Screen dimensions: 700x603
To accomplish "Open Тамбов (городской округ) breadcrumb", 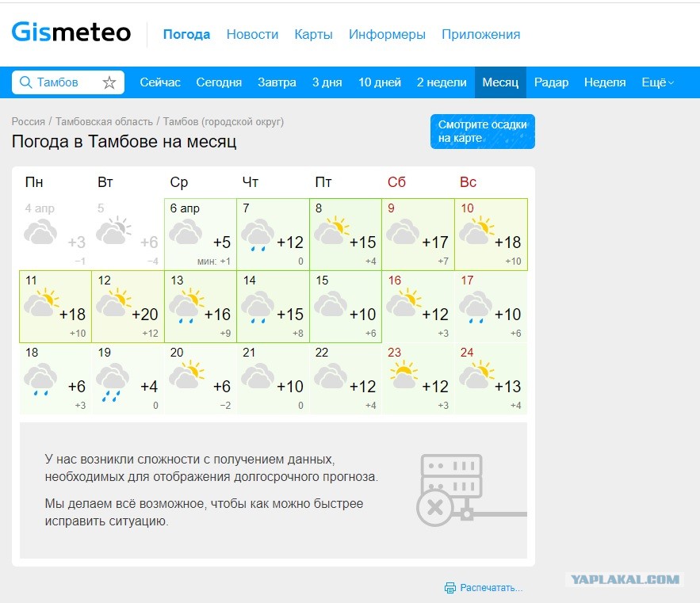I will (x=224, y=121).
